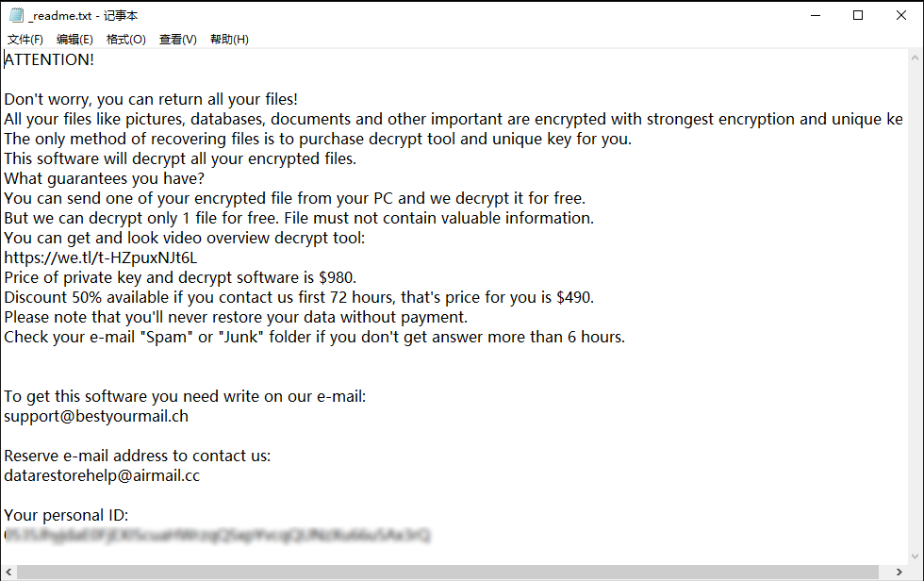
Task: Minimize the Notepad window
Action: point(814,15)
